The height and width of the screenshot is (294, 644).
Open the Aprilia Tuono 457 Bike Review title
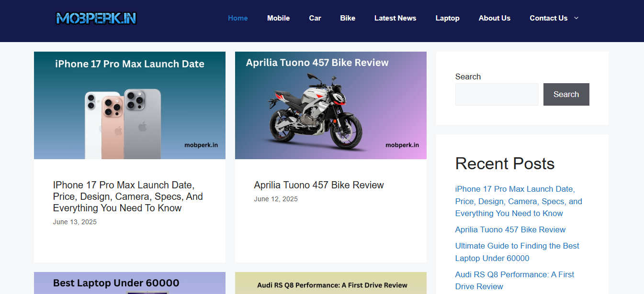coord(319,185)
